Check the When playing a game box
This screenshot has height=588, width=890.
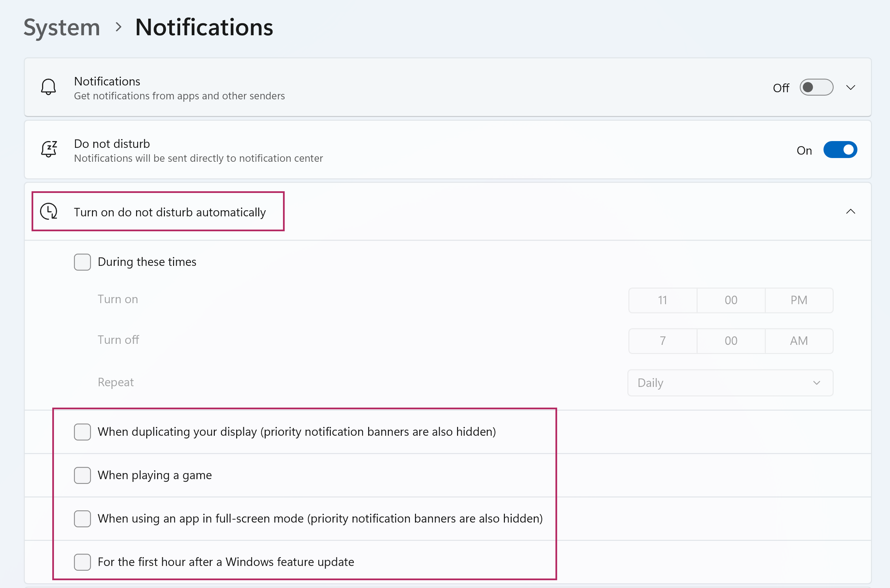point(82,475)
